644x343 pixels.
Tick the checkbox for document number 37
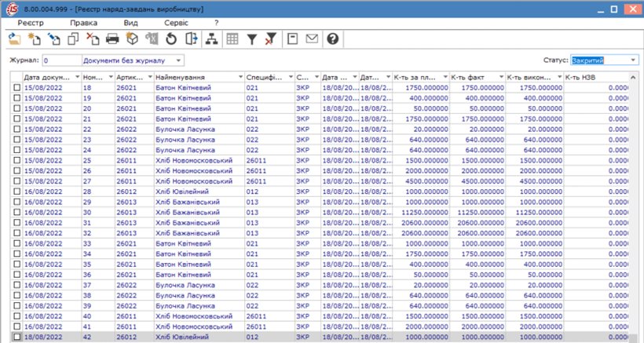16,285
